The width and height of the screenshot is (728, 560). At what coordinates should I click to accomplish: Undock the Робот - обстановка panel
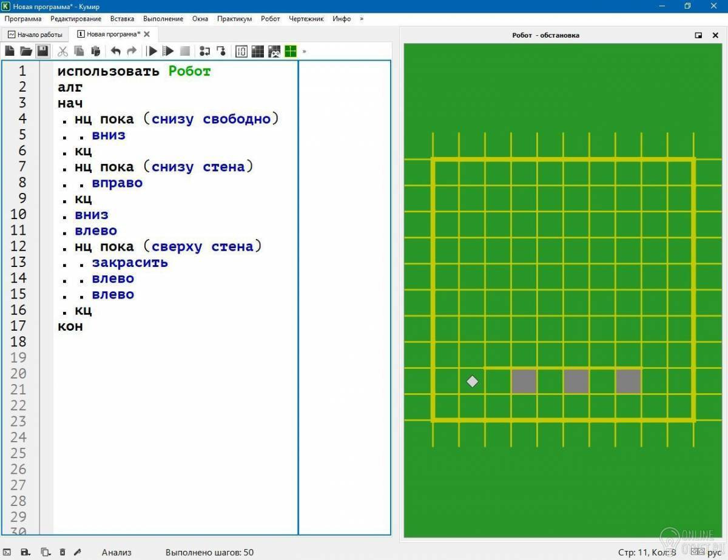coord(698,35)
